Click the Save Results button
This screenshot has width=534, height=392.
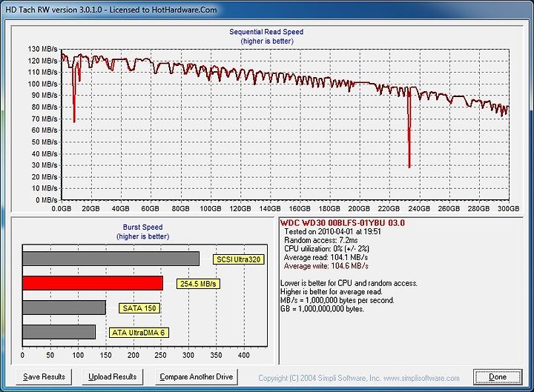coord(44,377)
